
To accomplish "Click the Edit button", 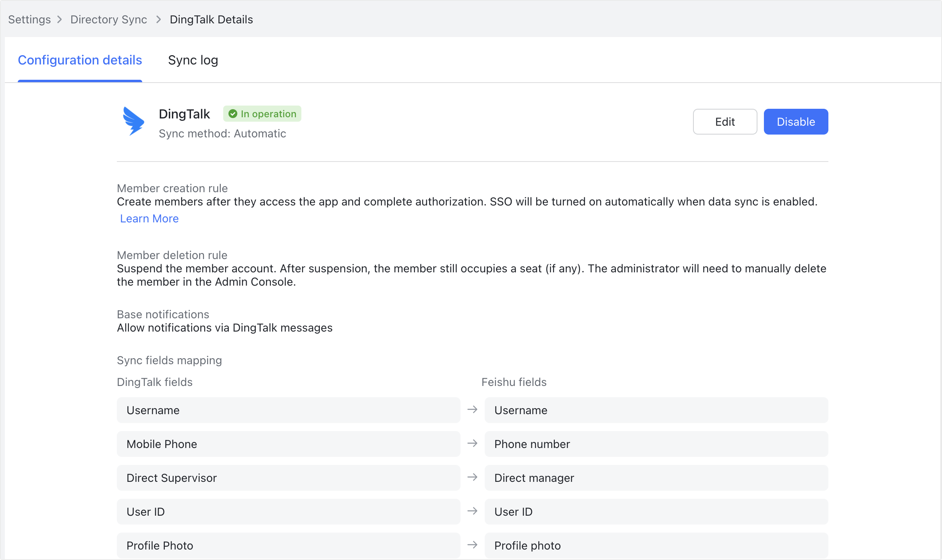I will point(724,122).
